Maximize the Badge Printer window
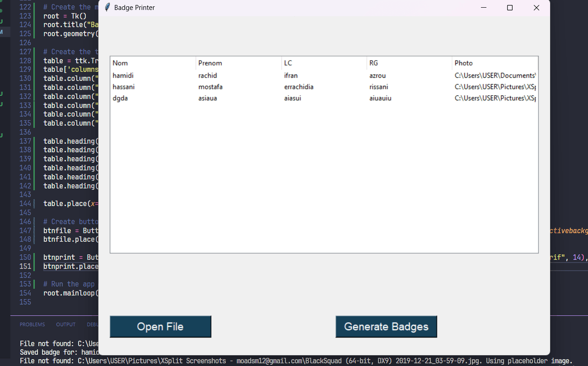The height and width of the screenshot is (366, 588). coord(510,8)
